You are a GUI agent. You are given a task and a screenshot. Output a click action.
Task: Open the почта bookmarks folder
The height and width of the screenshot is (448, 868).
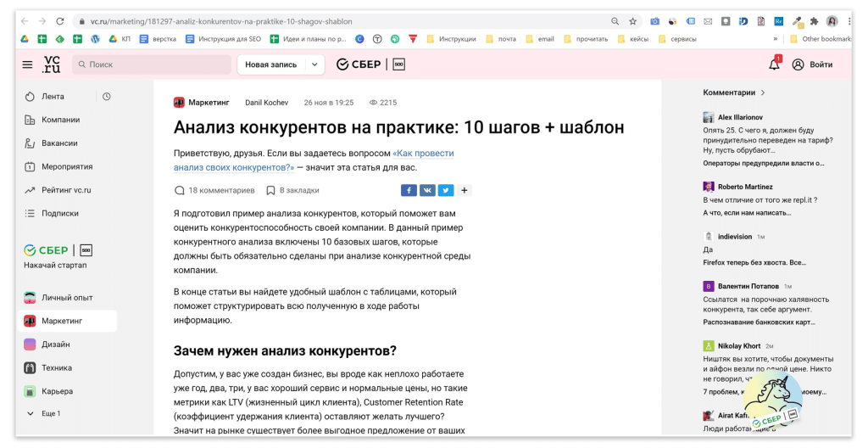(501, 39)
